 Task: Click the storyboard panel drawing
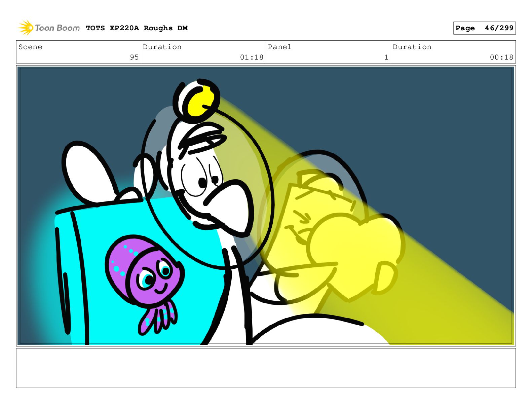point(266,206)
